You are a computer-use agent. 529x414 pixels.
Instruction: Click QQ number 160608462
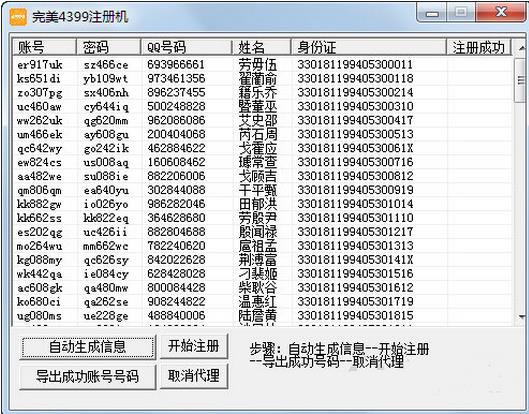pos(176,162)
